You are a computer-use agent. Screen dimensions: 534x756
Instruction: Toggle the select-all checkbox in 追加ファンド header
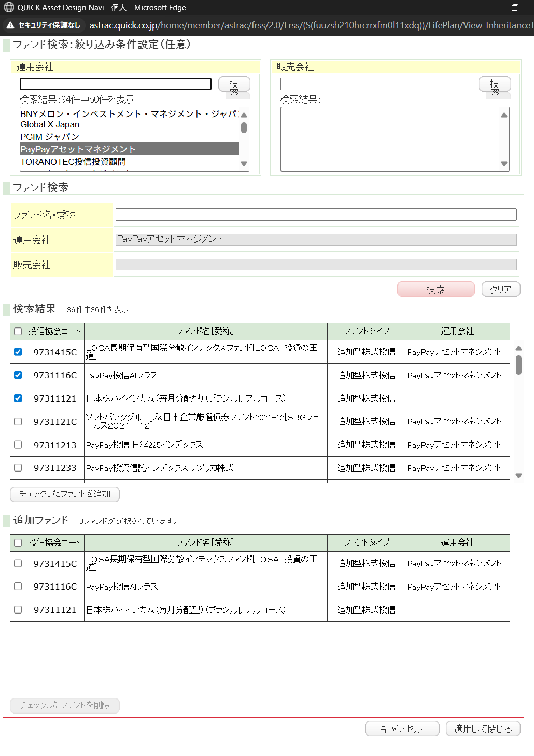17,543
